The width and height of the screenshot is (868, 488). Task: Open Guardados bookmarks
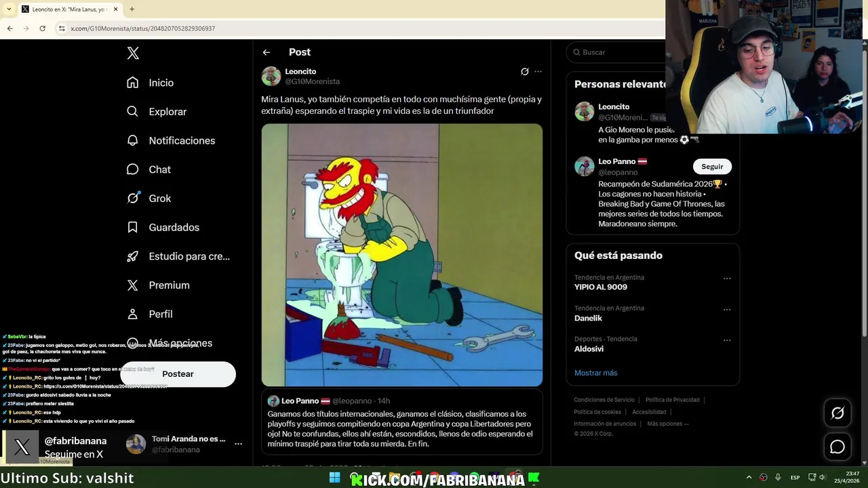[x=163, y=227]
